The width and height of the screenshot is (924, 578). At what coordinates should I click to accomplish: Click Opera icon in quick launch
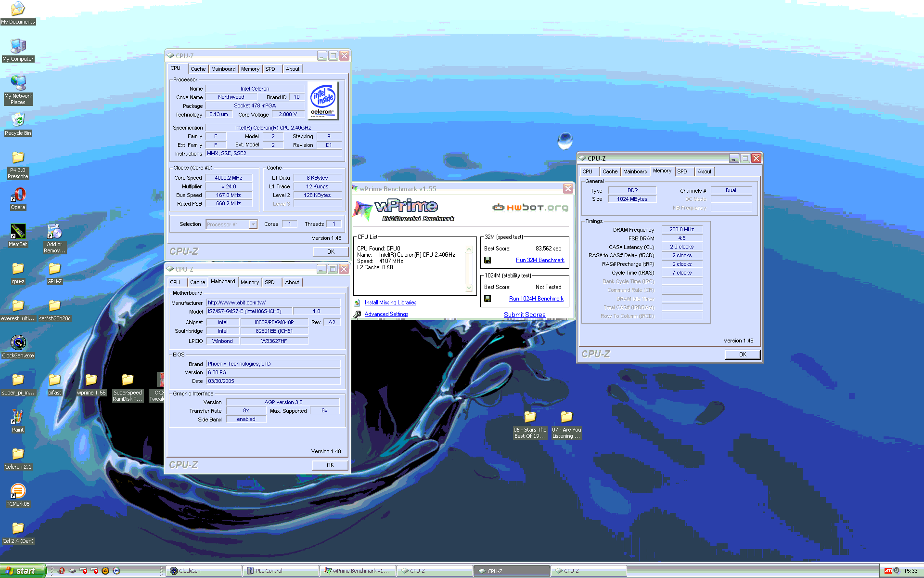click(x=62, y=571)
